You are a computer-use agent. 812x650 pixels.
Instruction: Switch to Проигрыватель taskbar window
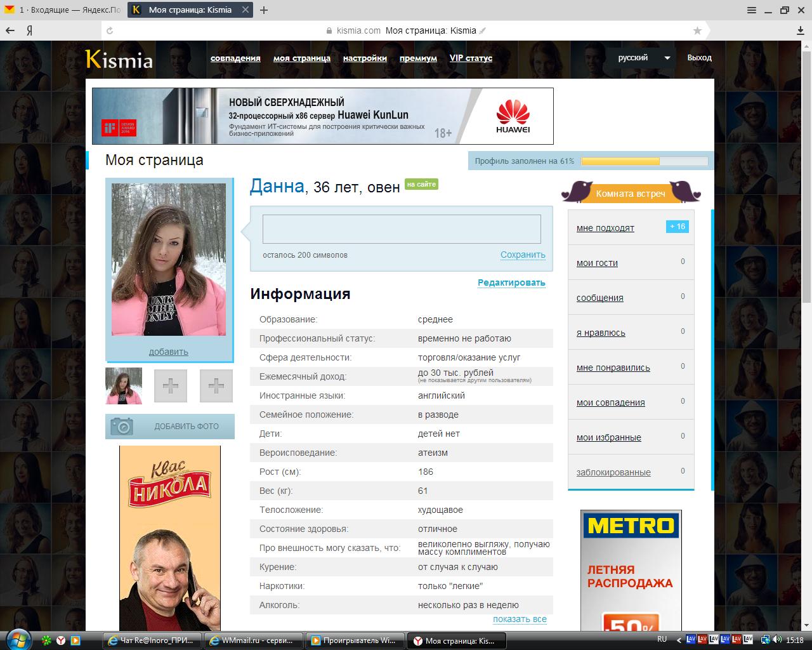click(x=355, y=640)
